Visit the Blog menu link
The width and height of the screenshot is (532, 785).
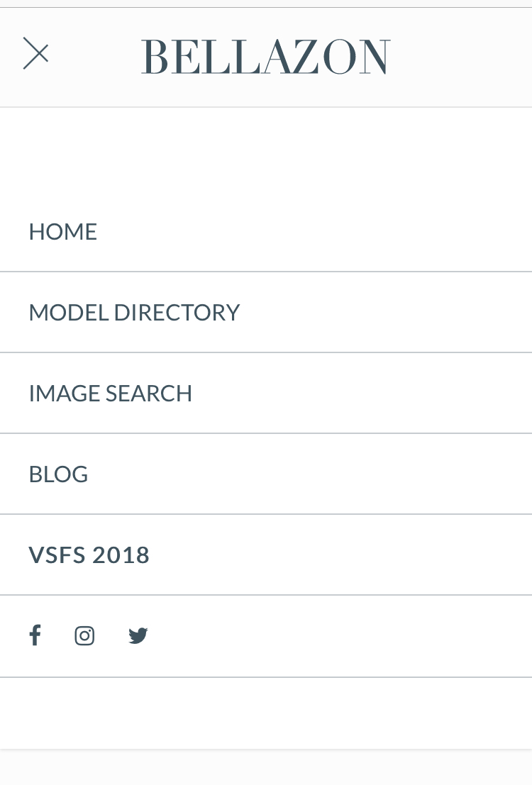click(58, 474)
